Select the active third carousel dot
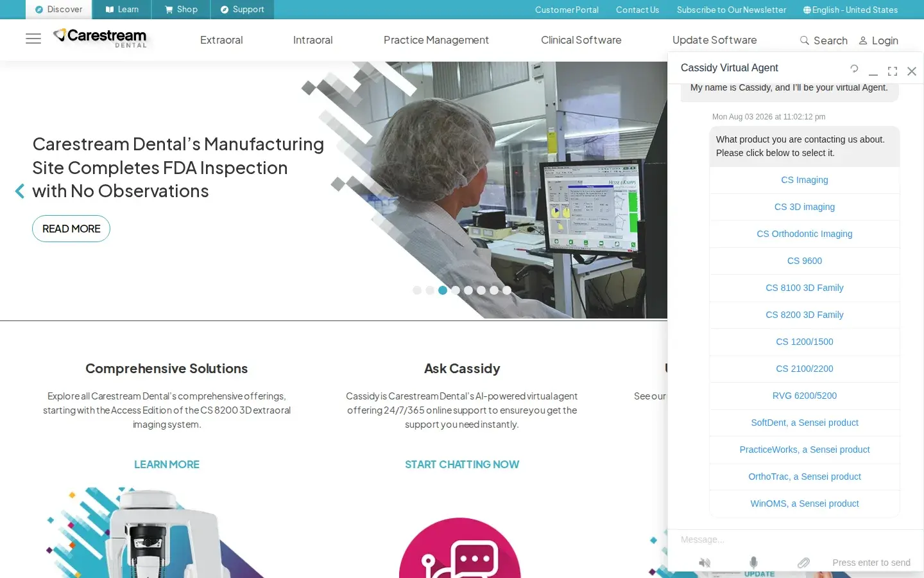Screen dimensions: 924x578 click(443, 290)
